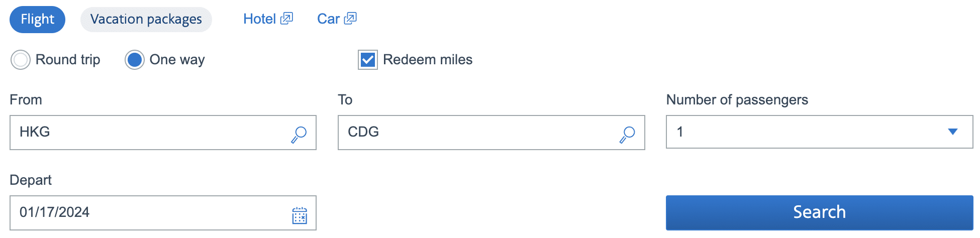Click the external-link icon beside Hotel
This screenshot has height=238, width=980.
(x=287, y=19)
